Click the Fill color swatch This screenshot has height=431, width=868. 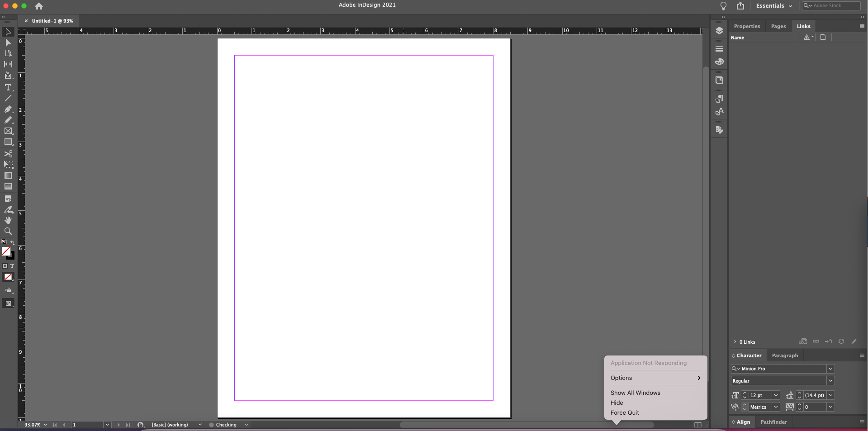pyautogui.click(x=7, y=251)
